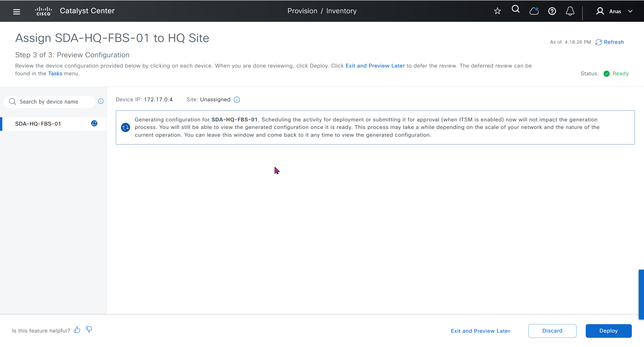Open the help question mark icon
Image resolution: width=644 pixels, height=347 pixels.
(552, 11)
